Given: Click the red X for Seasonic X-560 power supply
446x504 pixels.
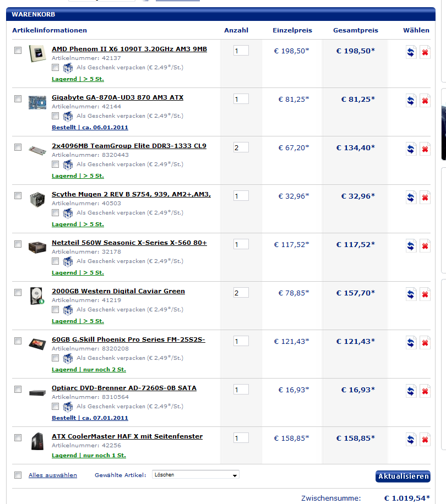Looking at the screenshot, I should point(425,246).
